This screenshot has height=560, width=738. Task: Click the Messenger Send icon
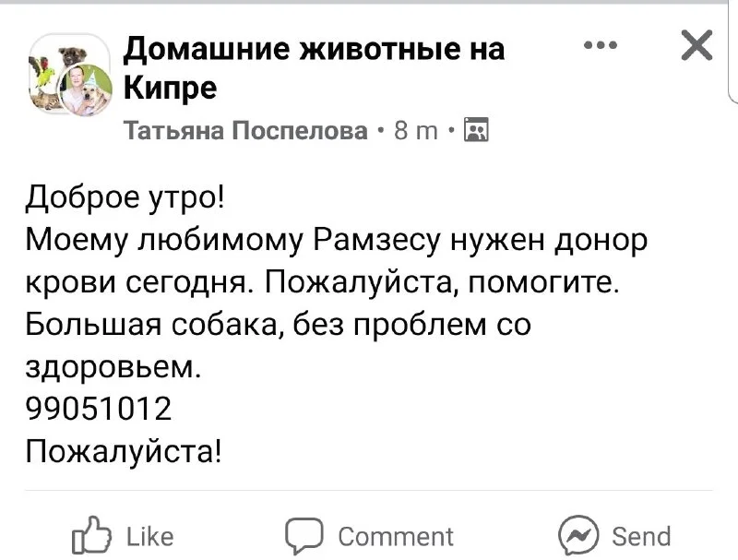click(x=579, y=536)
